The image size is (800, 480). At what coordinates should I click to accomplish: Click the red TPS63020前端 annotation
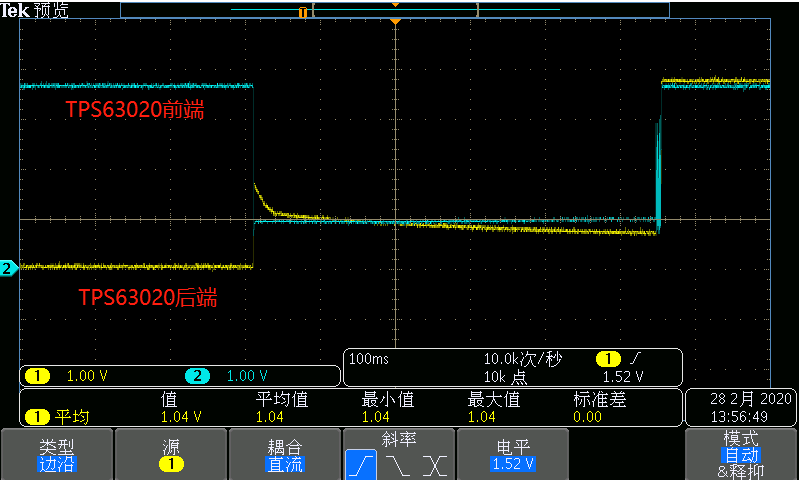(x=135, y=110)
